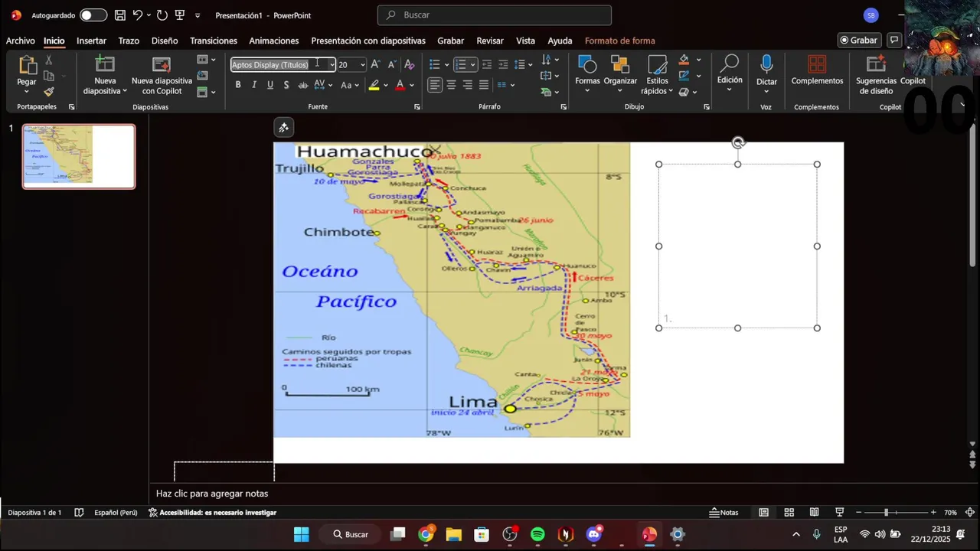Click the Numbering list icon
980x551 pixels.
point(460,64)
